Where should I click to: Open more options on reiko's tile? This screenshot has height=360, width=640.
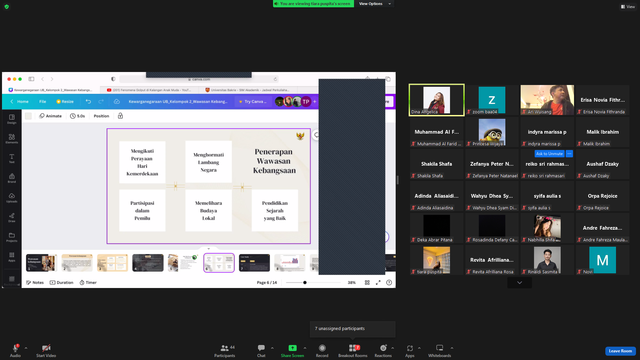569,153
